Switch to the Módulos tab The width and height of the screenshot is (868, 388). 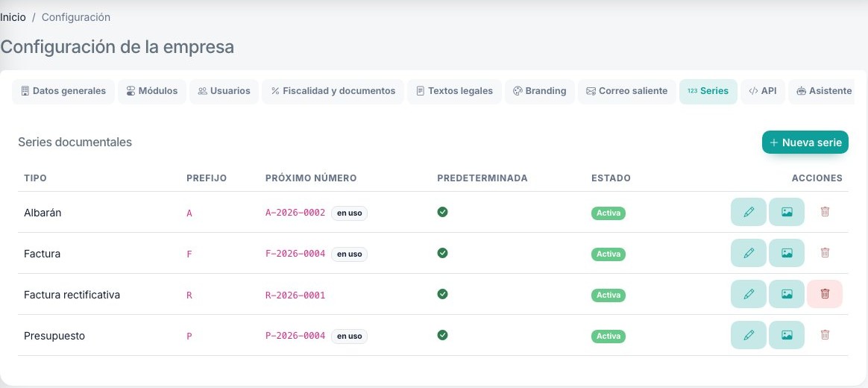152,91
